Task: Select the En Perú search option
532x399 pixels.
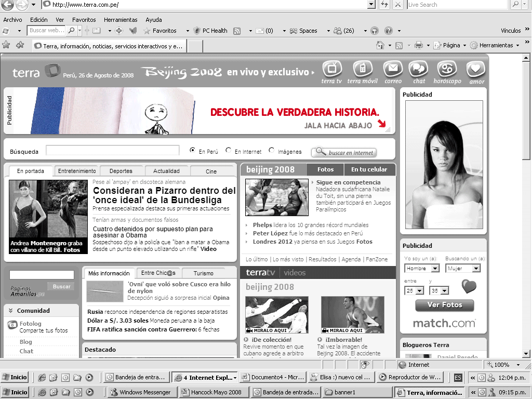Action: tap(192, 150)
